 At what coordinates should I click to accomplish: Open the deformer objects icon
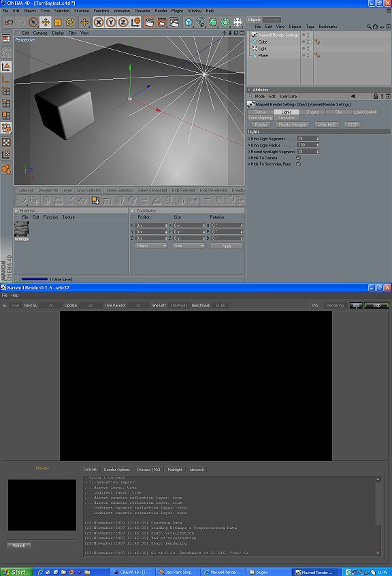click(225, 22)
